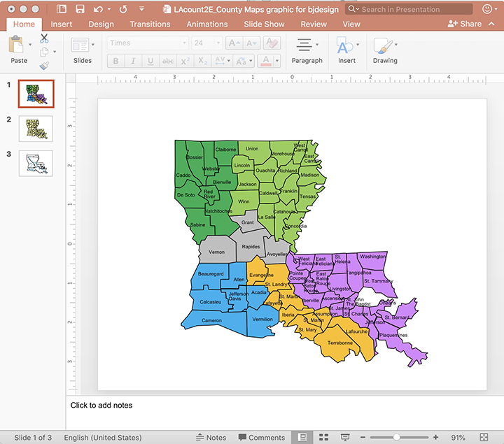504x444 pixels.
Task: Click the Copy icon
Action: [x=44, y=52]
